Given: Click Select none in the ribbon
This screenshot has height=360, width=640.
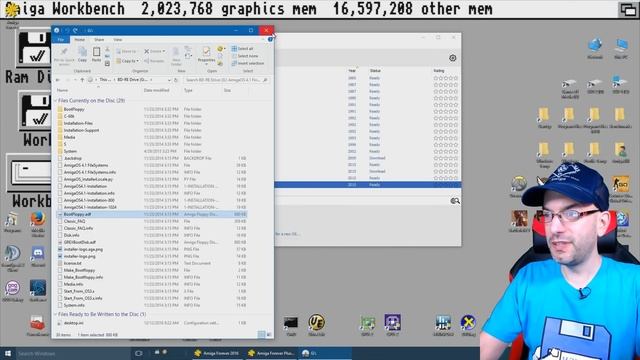Looking at the screenshot, I should (x=245, y=56).
